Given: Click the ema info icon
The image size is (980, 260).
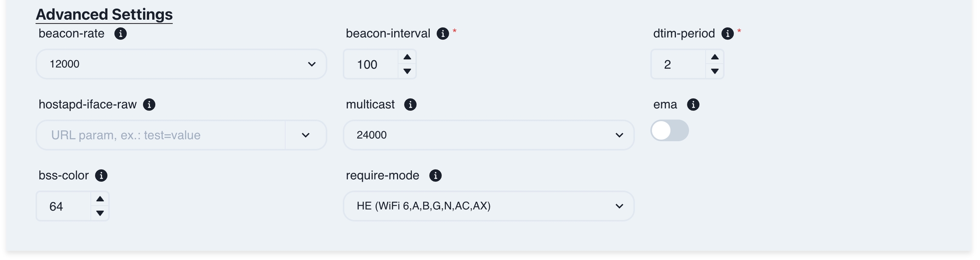Looking at the screenshot, I should [693, 105].
